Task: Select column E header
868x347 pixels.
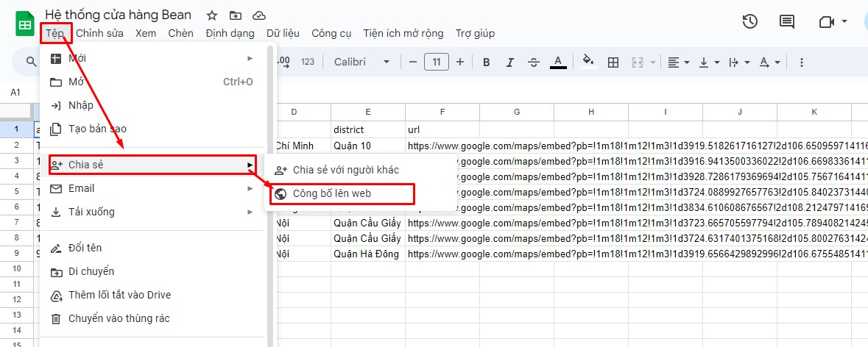Action: click(368, 112)
